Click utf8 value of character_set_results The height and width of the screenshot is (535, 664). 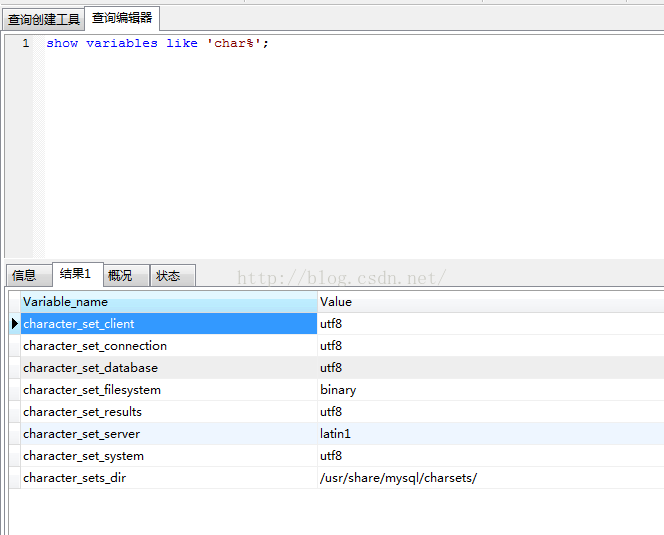point(490,412)
